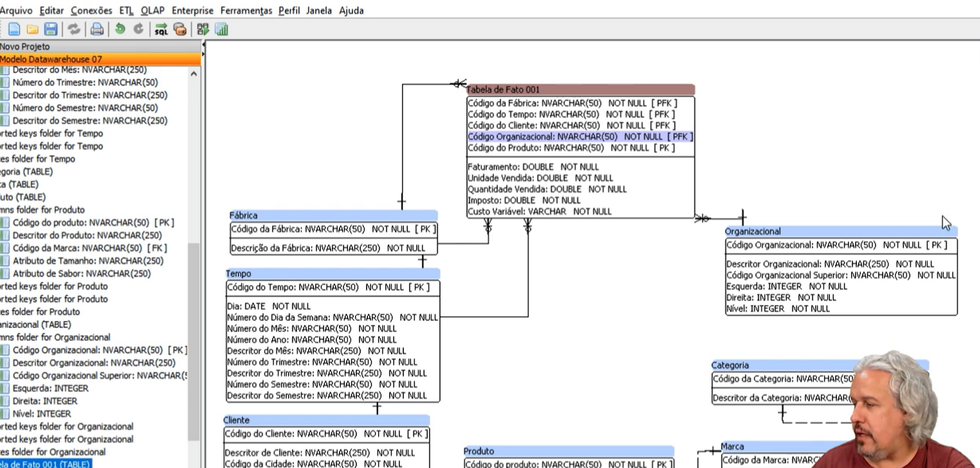Open the Forward Engineer SQL icon
Screen dimensions: 980x468
(161, 29)
